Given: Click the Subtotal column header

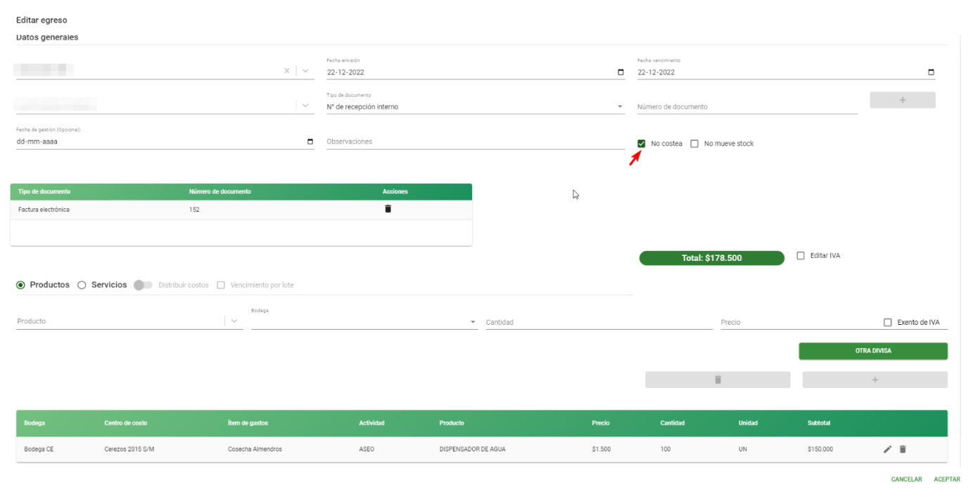Looking at the screenshot, I should (x=819, y=423).
